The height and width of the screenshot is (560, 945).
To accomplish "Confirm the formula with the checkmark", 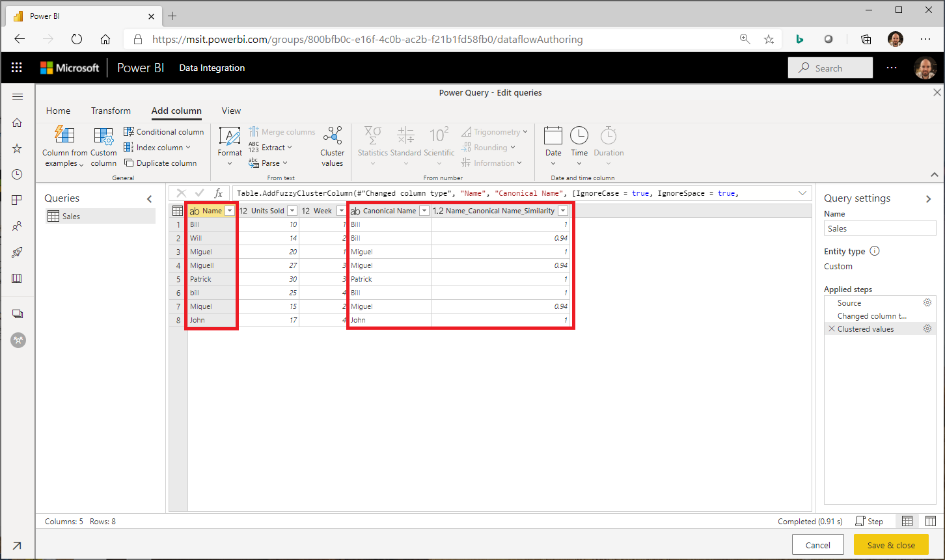I will click(200, 193).
